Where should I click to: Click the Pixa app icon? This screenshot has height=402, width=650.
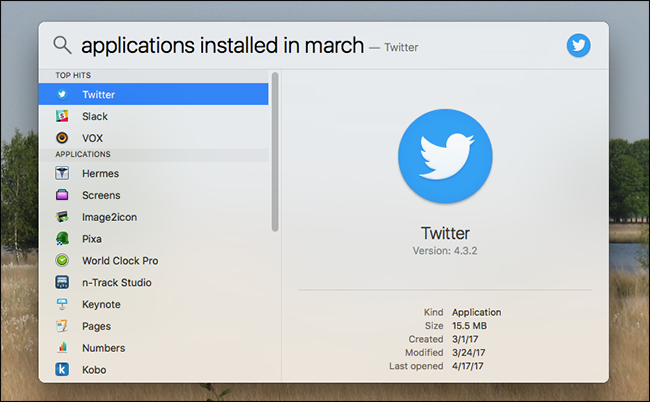click(x=62, y=239)
